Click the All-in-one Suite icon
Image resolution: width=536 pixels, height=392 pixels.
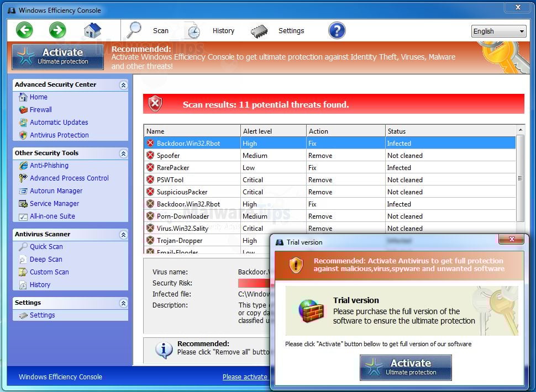click(x=23, y=216)
